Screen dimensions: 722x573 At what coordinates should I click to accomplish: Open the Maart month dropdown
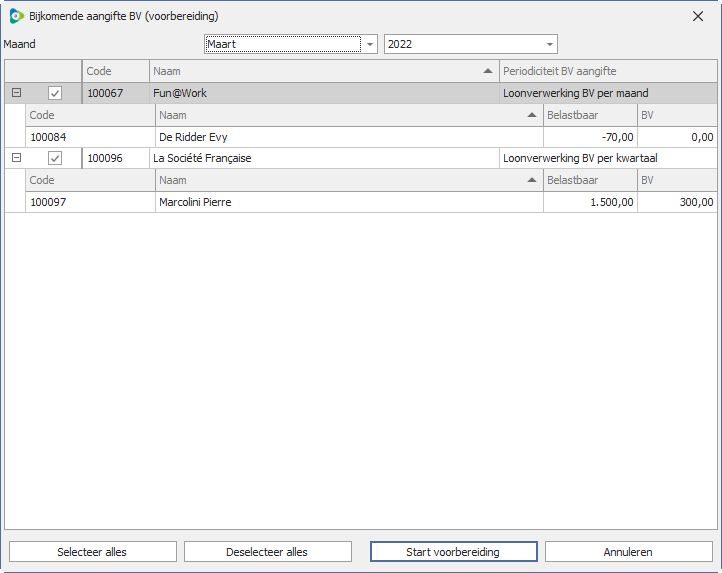pos(370,44)
